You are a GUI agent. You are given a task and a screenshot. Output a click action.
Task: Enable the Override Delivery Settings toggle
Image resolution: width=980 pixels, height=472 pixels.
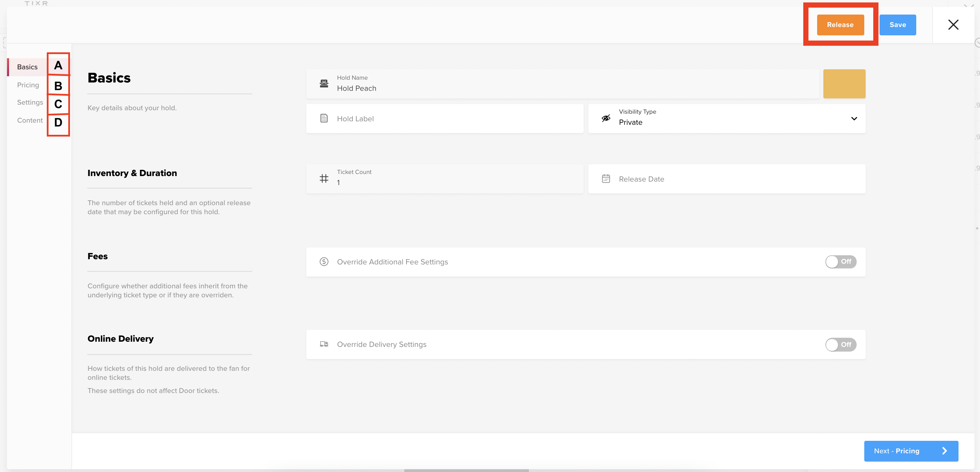pyautogui.click(x=840, y=344)
